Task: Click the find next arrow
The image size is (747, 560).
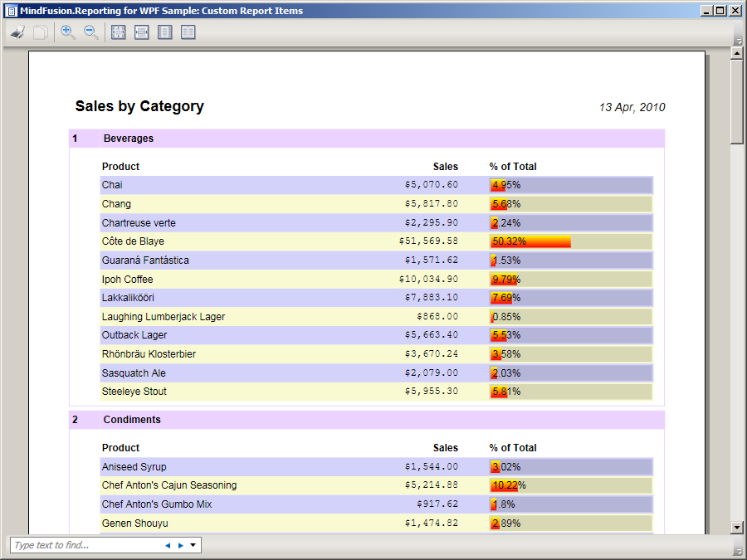Action: 181,545
